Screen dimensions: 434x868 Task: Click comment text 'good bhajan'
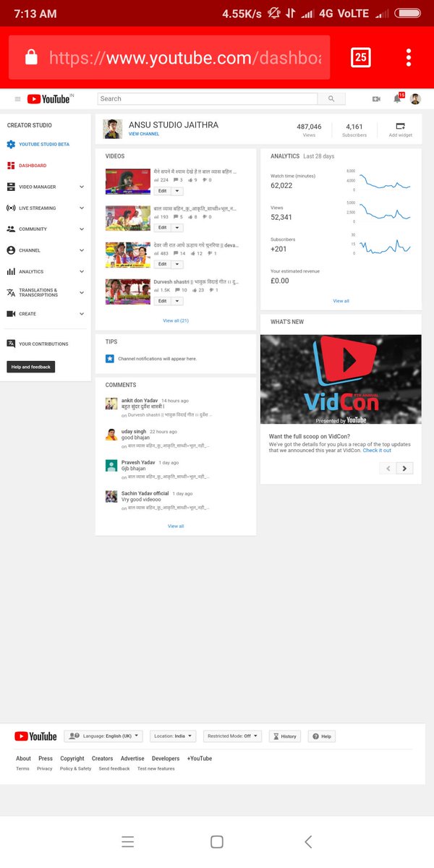coord(136,438)
